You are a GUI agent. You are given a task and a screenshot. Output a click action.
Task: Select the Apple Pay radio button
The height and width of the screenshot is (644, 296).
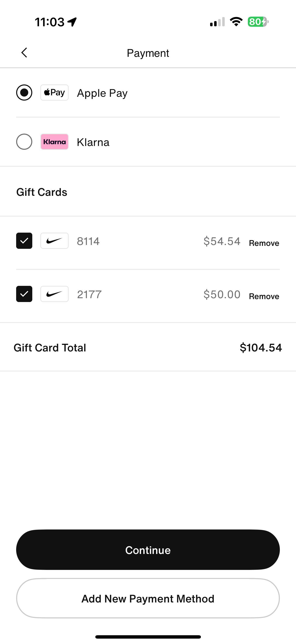pyautogui.click(x=24, y=93)
